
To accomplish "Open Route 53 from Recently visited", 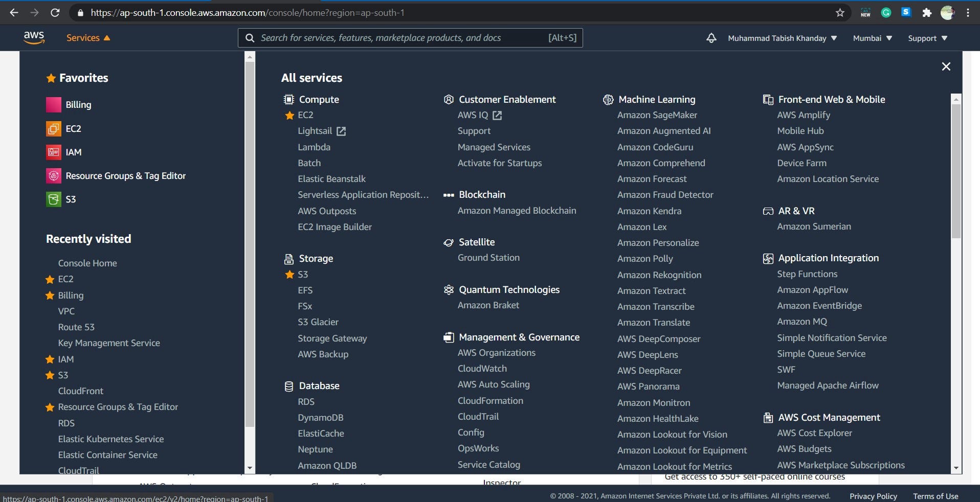I will 76,327.
